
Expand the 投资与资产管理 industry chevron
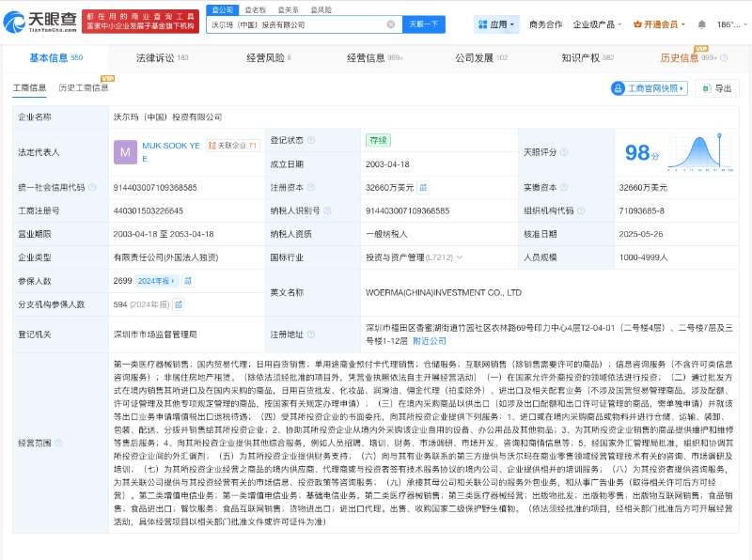pyautogui.click(x=460, y=257)
